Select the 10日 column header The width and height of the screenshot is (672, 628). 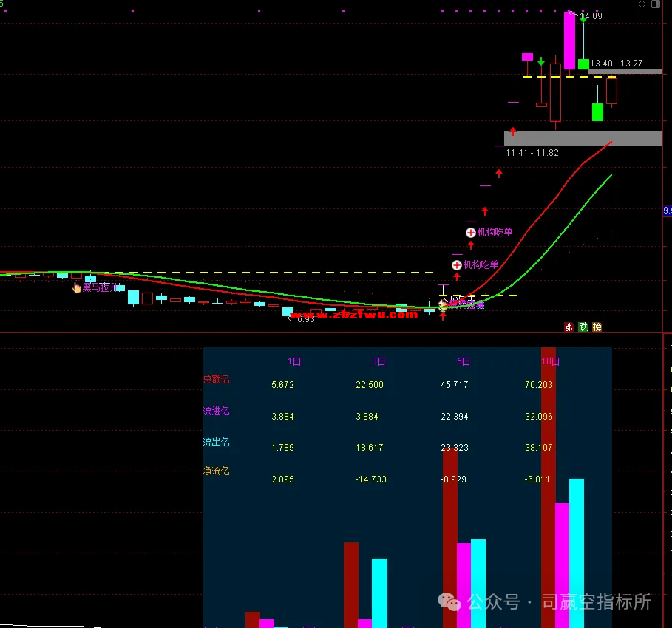pos(550,361)
